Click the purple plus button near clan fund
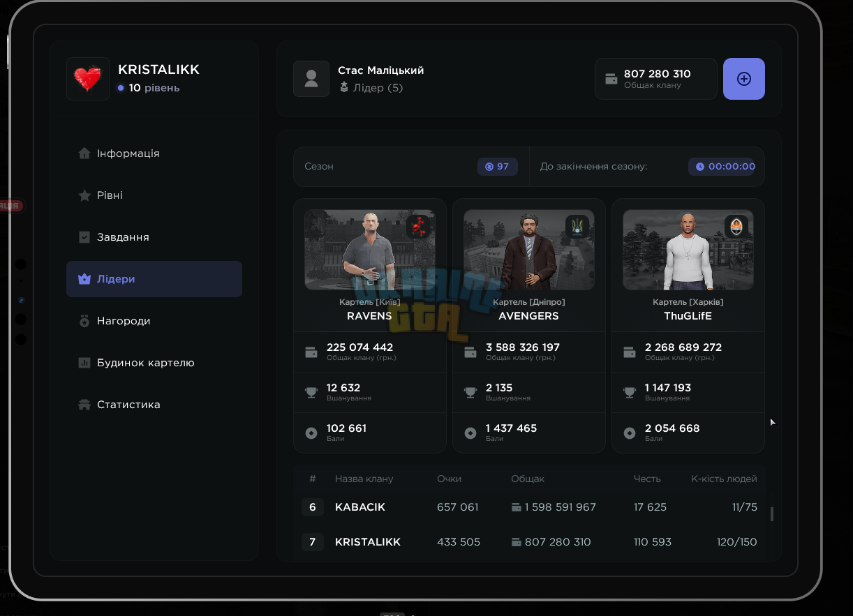This screenshot has height=616, width=853. point(744,79)
